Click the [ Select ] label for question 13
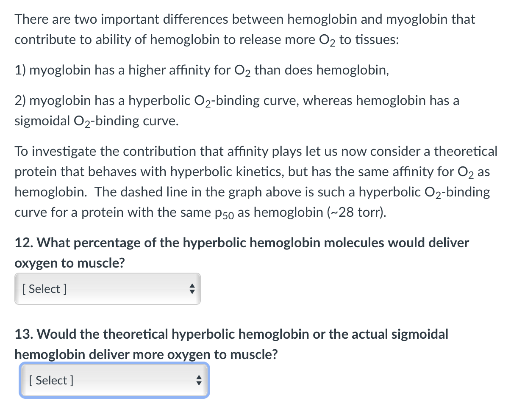The height and width of the screenshot is (420, 511). coord(50,380)
